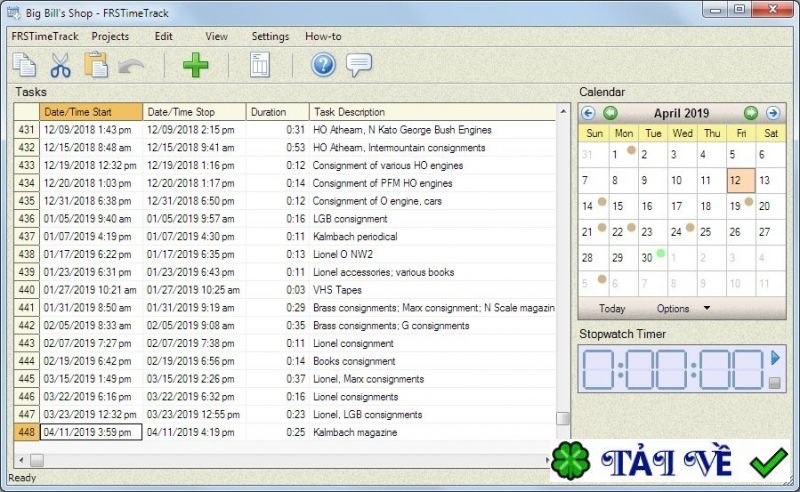Expand the Options dropdown arrow
Screen dimensions: 800x492
click(x=707, y=308)
